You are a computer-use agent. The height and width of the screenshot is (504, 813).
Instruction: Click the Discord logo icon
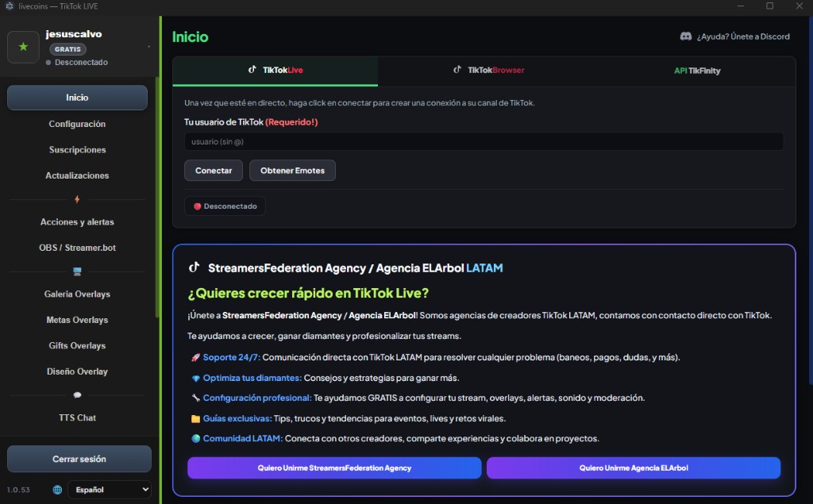click(685, 37)
